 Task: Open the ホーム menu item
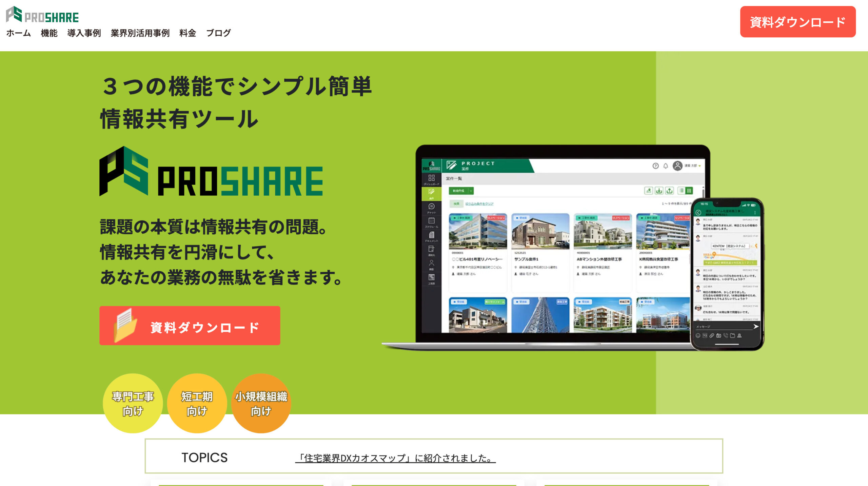point(18,33)
